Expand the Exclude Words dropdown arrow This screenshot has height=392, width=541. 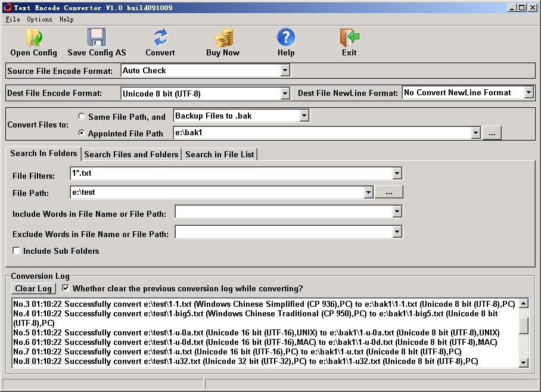[x=397, y=232]
